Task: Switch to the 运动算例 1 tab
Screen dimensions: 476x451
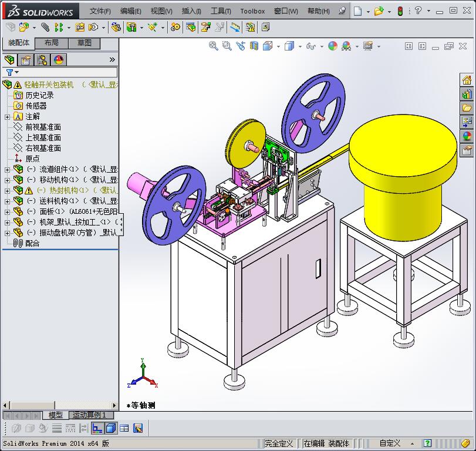Action: (91, 415)
